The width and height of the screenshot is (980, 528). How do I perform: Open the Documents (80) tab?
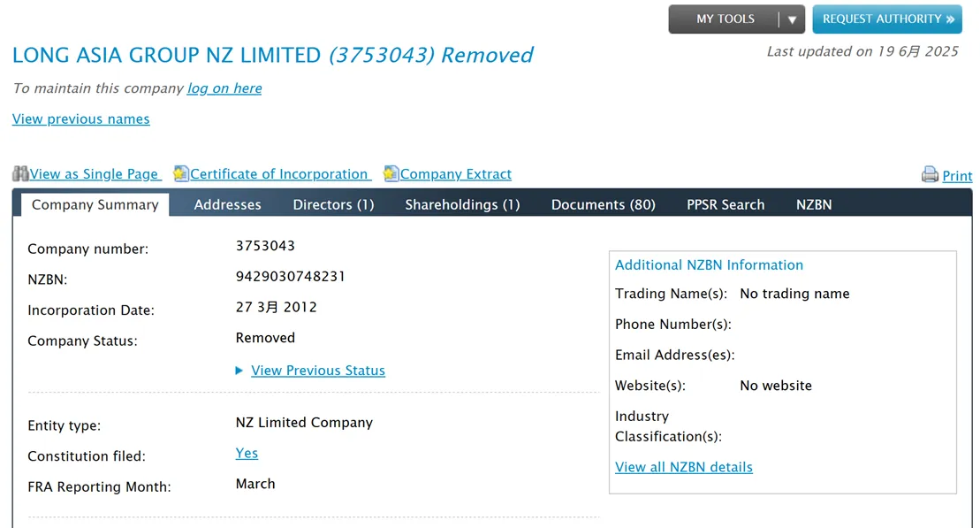click(x=604, y=204)
